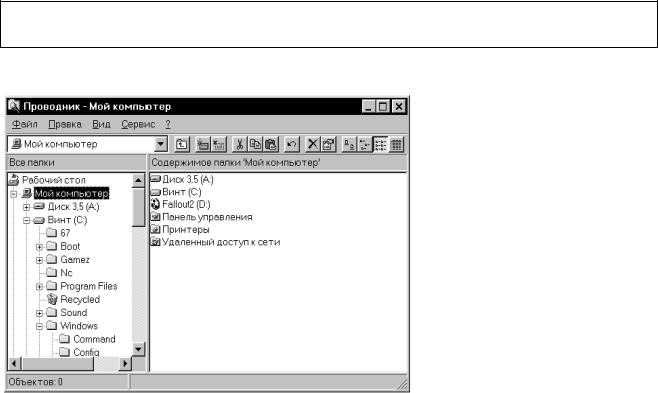Click Проводник title bar system icon
The image size is (658, 393).
(x=13, y=106)
